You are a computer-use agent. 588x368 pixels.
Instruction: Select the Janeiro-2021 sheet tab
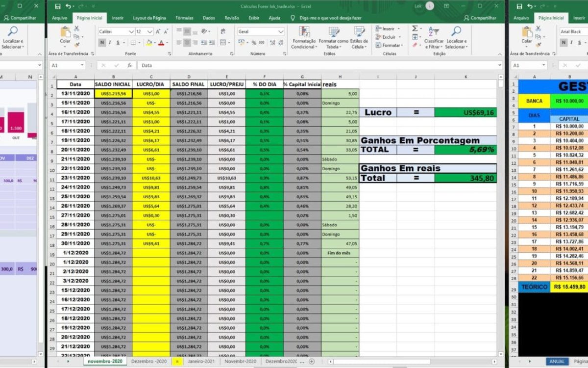click(x=201, y=361)
